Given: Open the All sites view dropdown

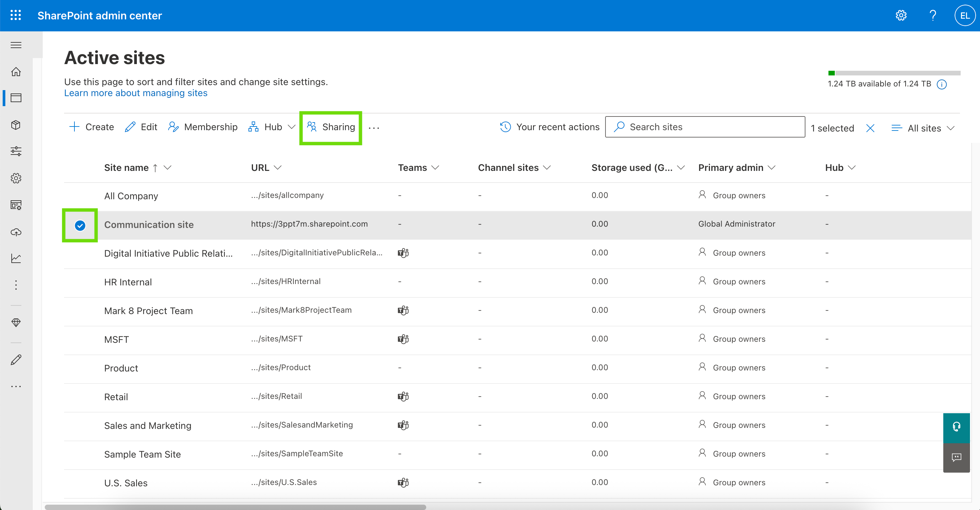Looking at the screenshot, I should (x=923, y=128).
